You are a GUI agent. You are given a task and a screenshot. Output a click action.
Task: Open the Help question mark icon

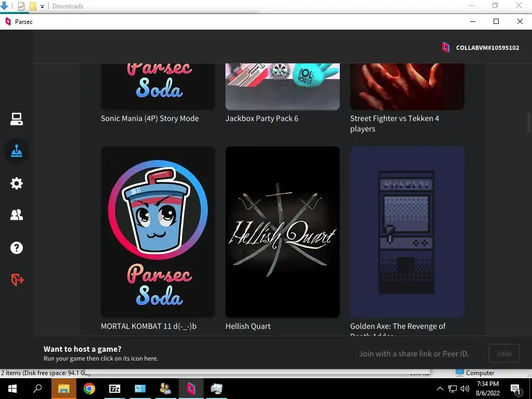tap(16, 248)
